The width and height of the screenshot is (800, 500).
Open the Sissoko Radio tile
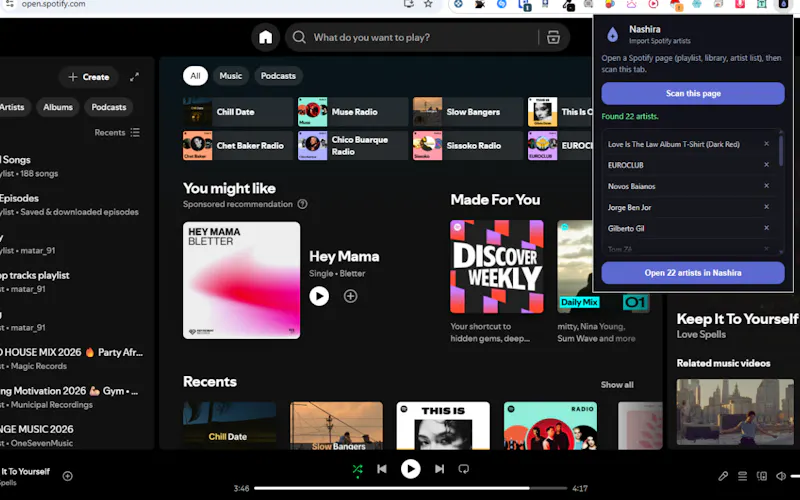pos(468,145)
